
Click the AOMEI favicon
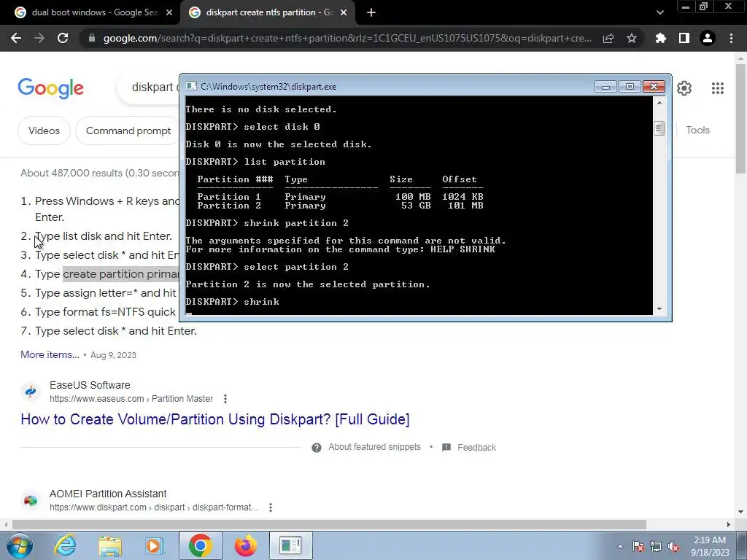tap(31, 500)
